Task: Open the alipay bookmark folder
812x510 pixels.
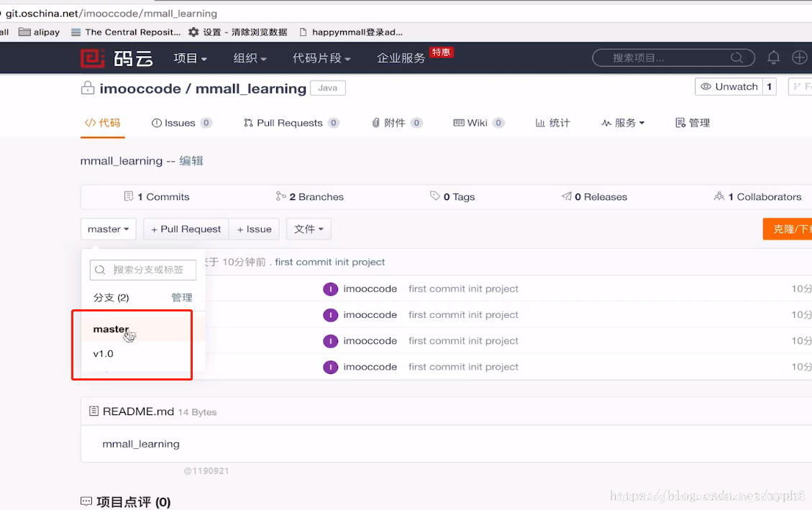Action: pos(40,32)
